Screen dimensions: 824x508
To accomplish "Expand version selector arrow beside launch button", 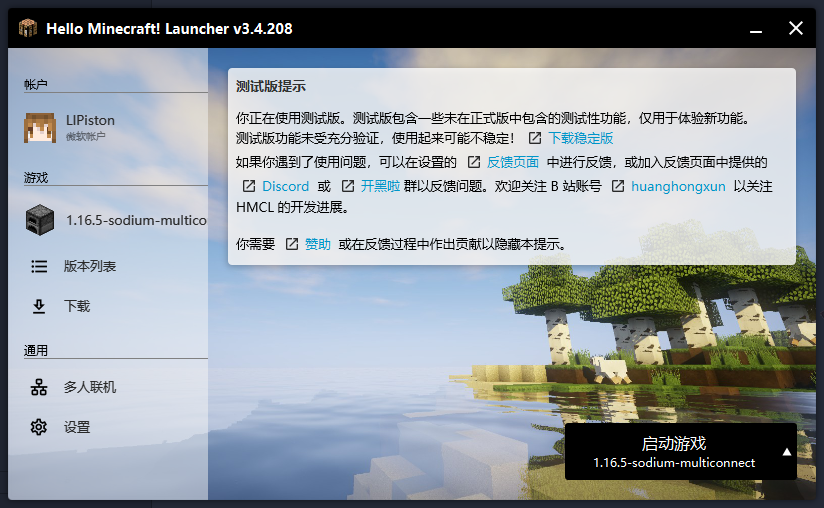I will point(786,451).
